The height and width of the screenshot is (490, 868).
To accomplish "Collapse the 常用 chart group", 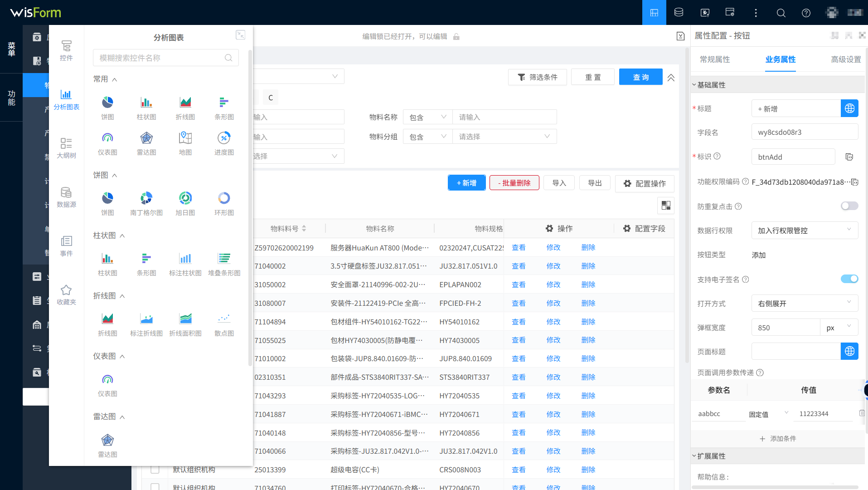I will point(115,79).
